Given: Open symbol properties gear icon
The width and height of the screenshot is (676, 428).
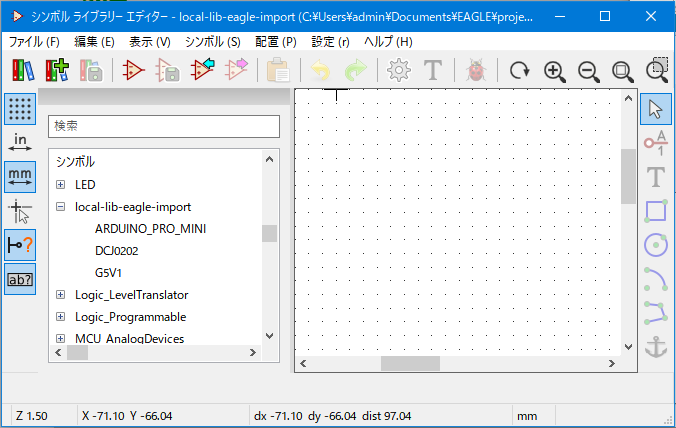Looking at the screenshot, I should 398,70.
